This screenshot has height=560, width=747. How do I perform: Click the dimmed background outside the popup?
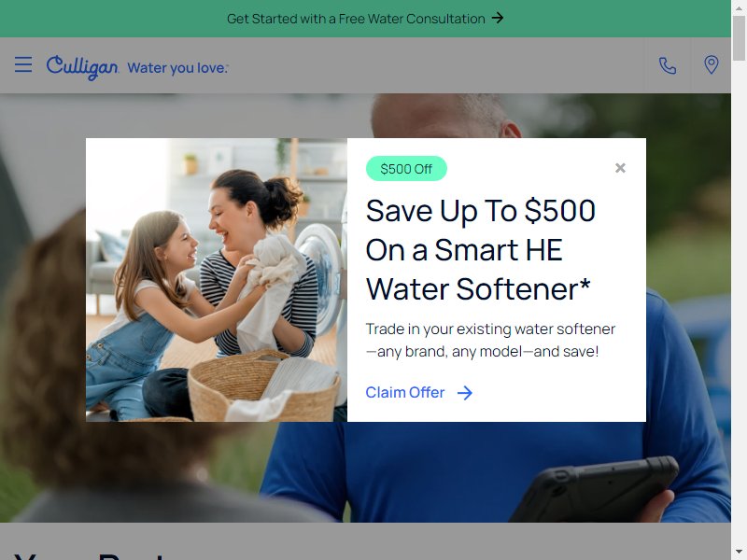pyautogui.click(x=43, y=286)
